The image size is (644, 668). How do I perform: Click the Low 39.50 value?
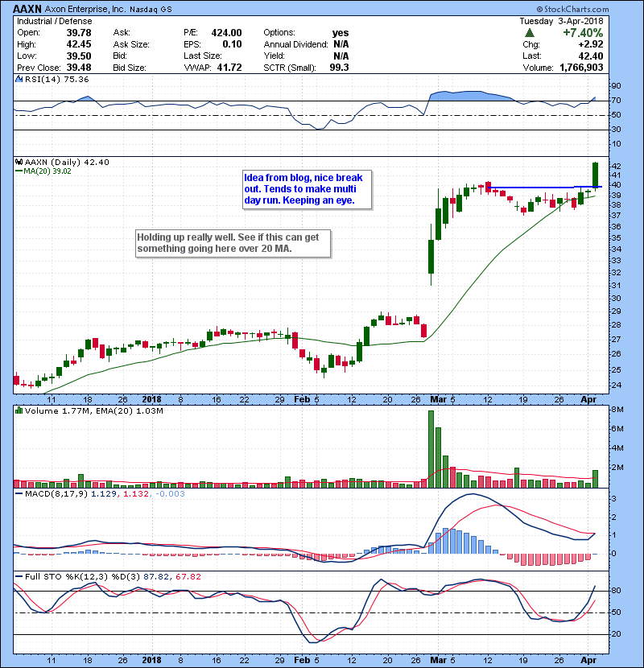pyautogui.click(x=79, y=56)
